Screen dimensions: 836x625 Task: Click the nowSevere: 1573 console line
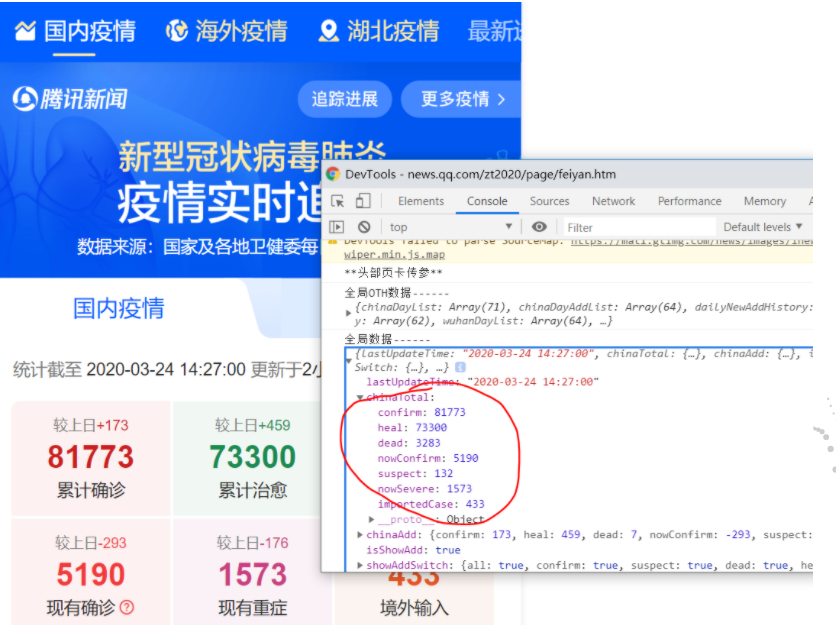pyautogui.click(x=424, y=488)
